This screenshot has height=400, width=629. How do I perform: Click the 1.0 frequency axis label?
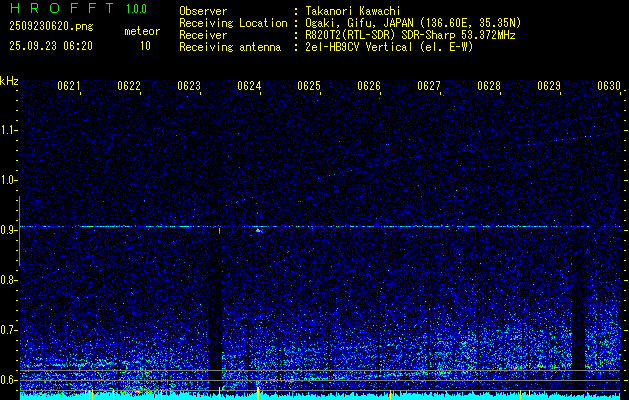pyautogui.click(x=9, y=181)
